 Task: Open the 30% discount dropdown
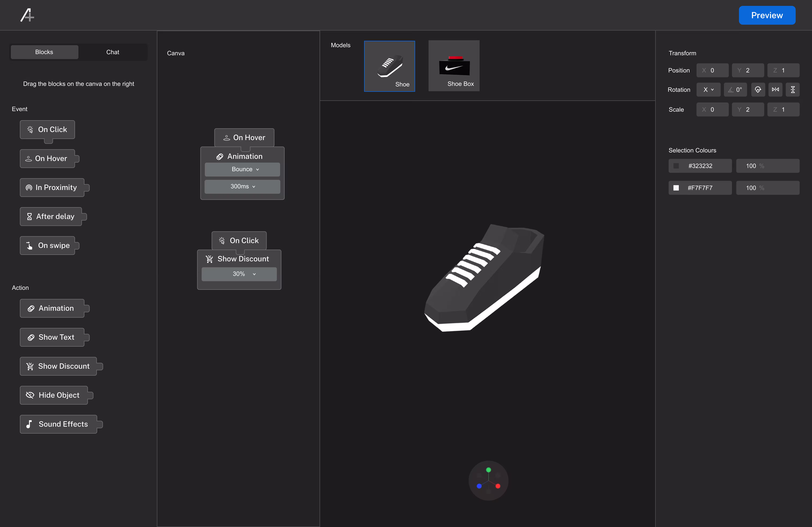click(239, 274)
